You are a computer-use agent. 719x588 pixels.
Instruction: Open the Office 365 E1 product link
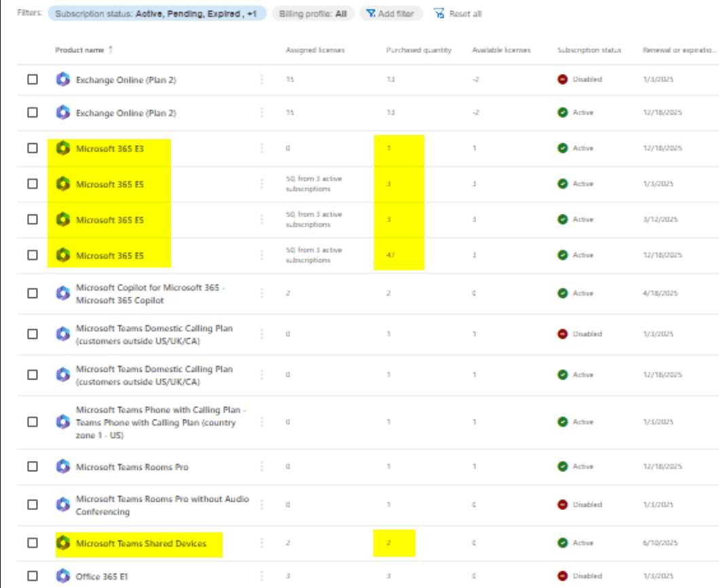click(x=102, y=576)
